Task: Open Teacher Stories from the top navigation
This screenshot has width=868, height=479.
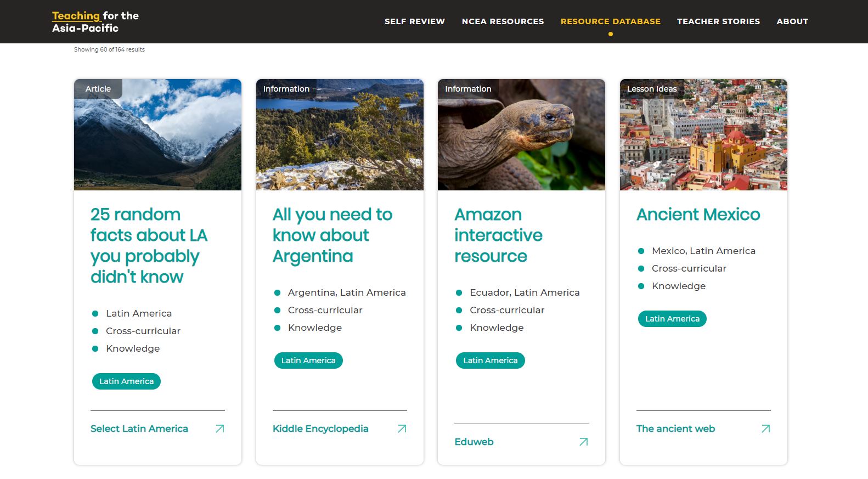Action: click(x=718, y=21)
